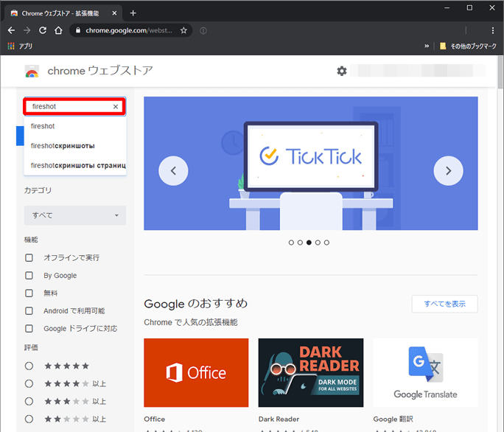
Task: Enable the By Google filter
Action: click(29, 276)
